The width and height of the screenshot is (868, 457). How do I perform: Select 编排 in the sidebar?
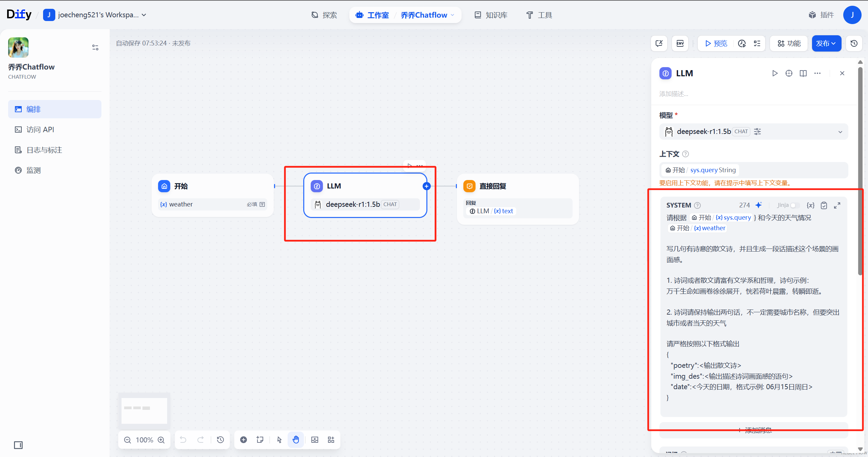(55, 109)
